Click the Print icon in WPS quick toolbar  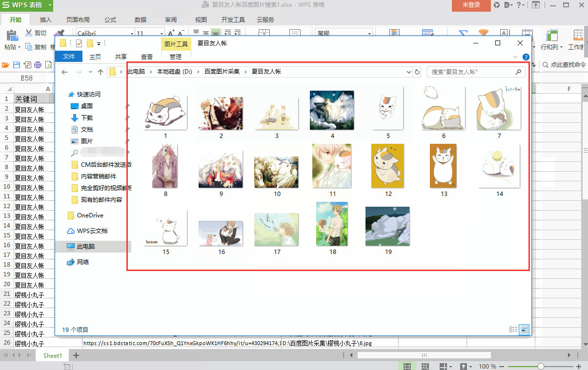[x=38, y=64]
